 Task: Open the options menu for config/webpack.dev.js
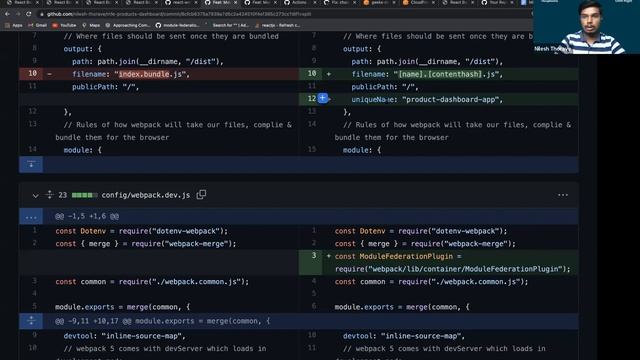click(563, 195)
